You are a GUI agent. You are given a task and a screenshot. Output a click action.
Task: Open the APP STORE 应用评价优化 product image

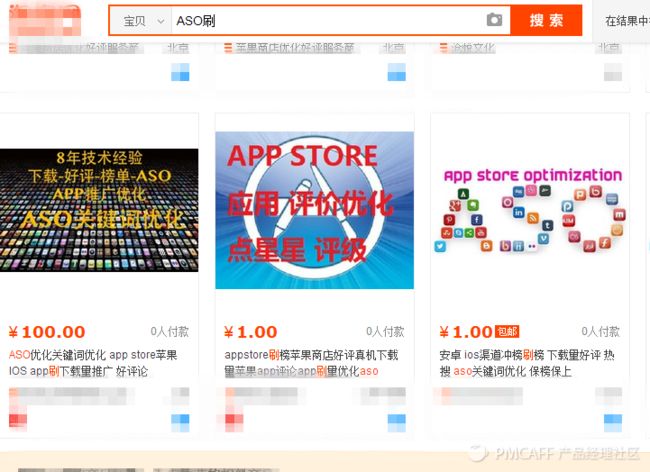click(315, 210)
